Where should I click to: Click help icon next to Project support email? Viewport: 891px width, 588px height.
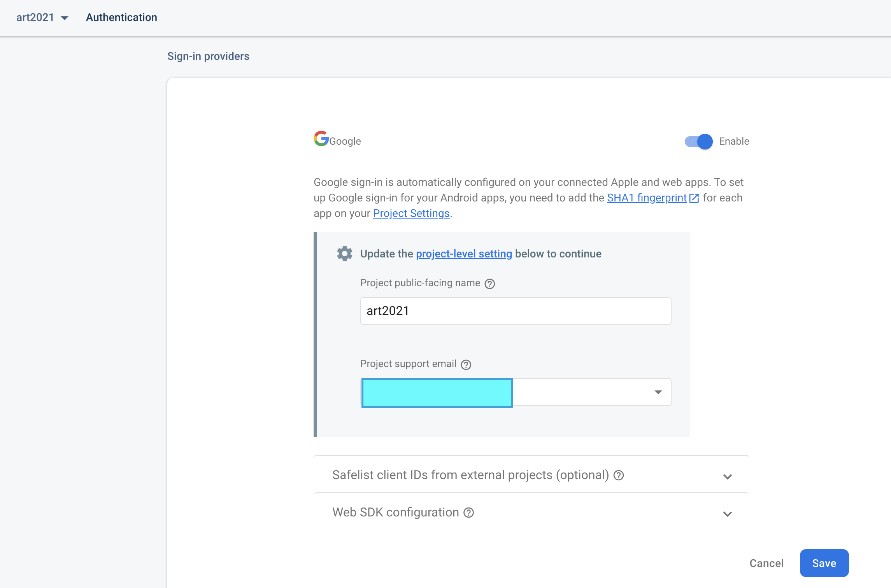(x=466, y=365)
